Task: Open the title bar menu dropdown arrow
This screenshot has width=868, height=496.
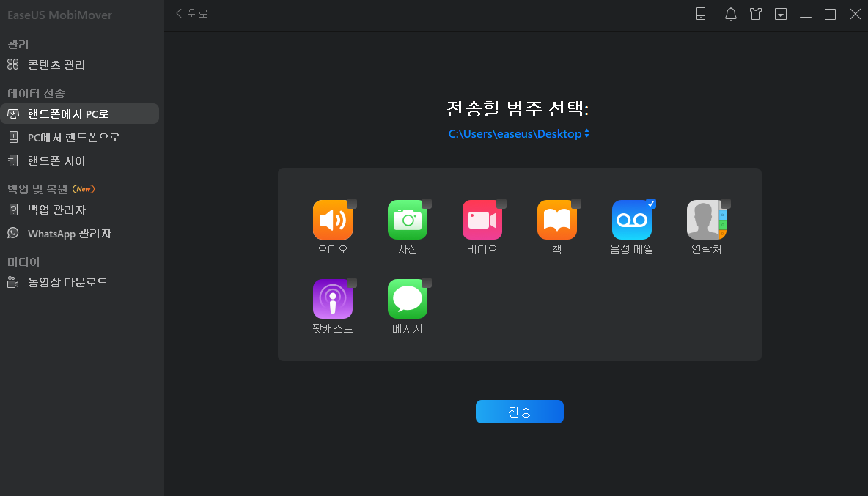Action: [781, 14]
